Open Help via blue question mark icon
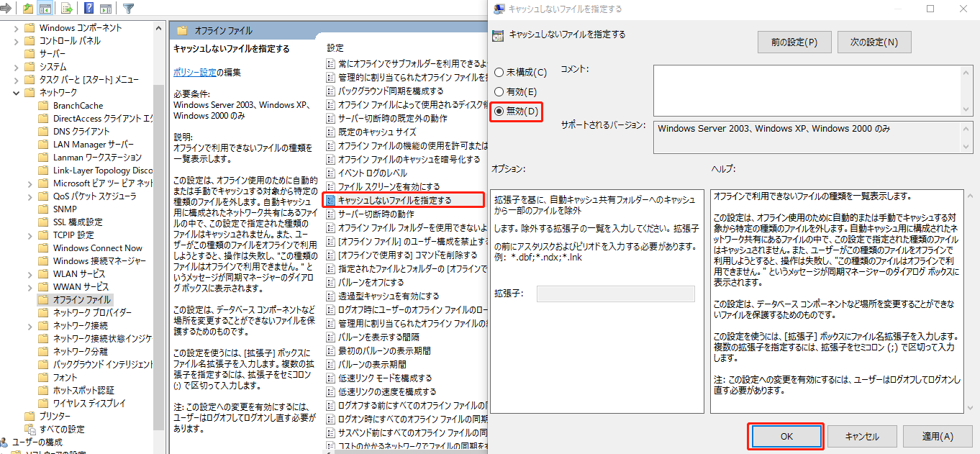This screenshot has height=454, width=980. coord(88,9)
